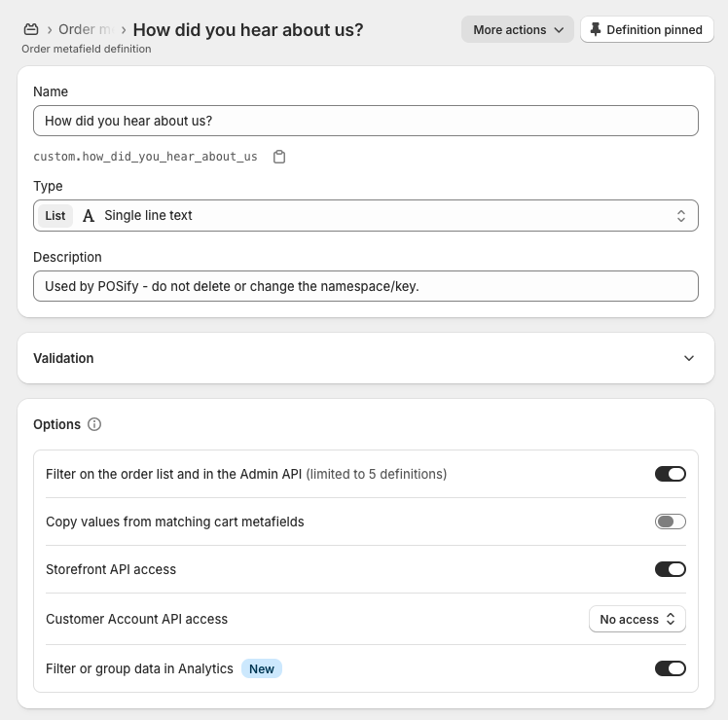Viewport: 728px width, 720px height.
Task: Enable Copy values from matching cart metafields
Action: tap(670, 522)
